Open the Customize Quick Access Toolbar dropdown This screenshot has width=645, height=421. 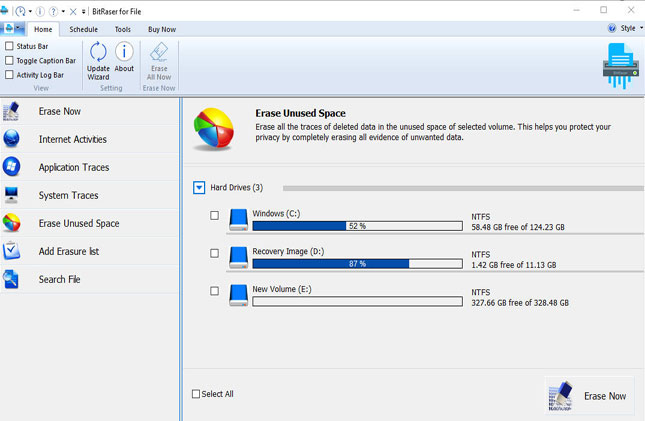(x=84, y=12)
